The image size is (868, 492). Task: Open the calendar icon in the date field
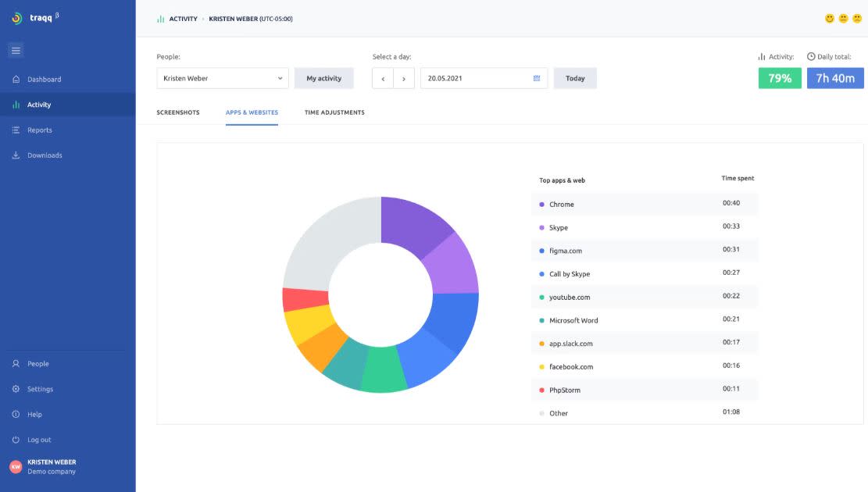click(x=535, y=78)
